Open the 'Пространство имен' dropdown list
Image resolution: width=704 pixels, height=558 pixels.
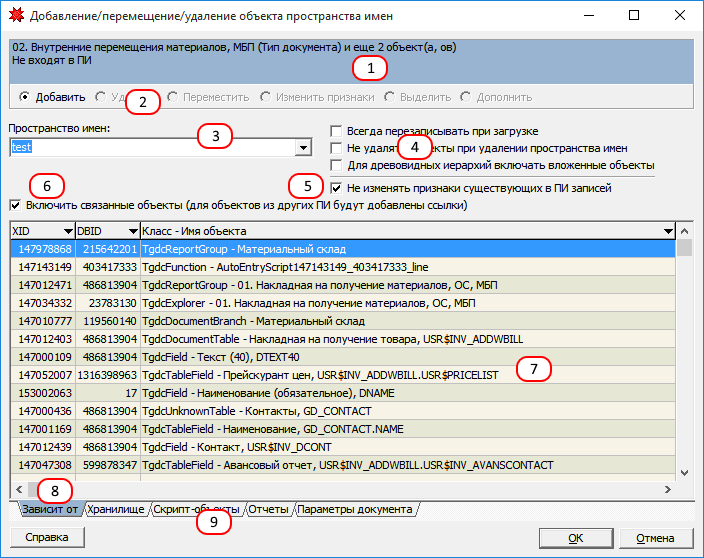click(302, 148)
